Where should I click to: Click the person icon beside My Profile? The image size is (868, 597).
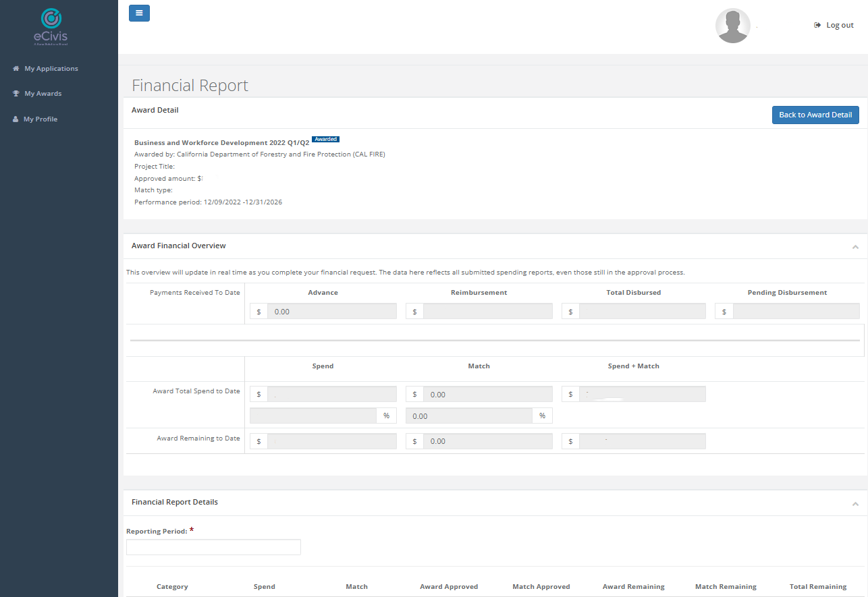pyautogui.click(x=16, y=119)
